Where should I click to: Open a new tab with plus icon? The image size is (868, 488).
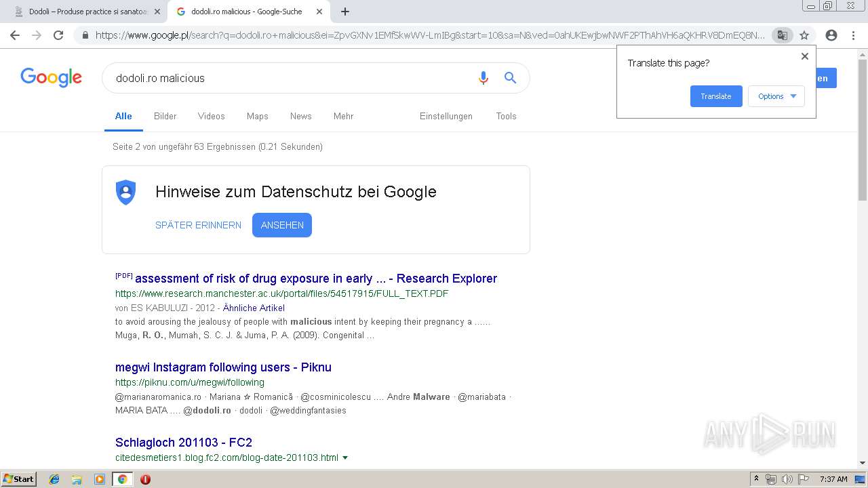[x=345, y=12]
